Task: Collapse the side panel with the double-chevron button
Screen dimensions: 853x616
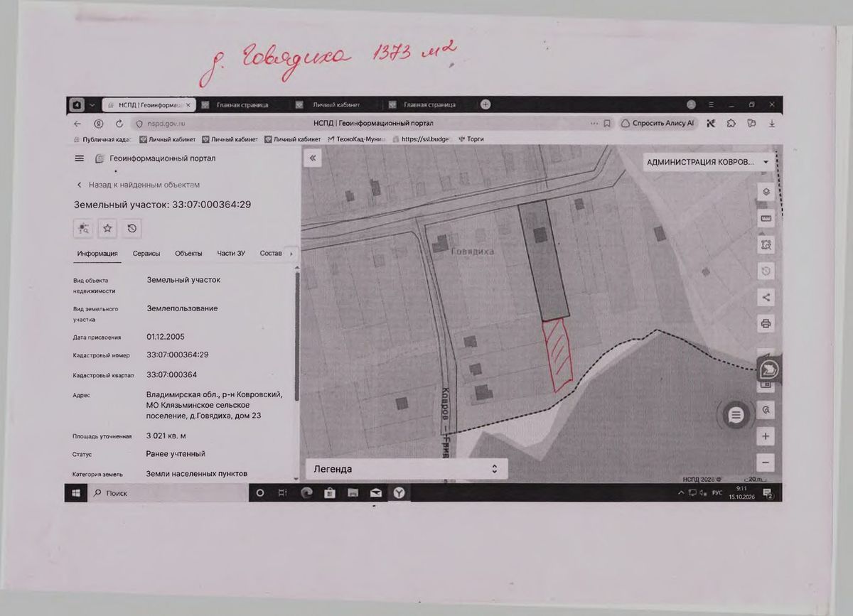Action: click(x=312, y=158)
